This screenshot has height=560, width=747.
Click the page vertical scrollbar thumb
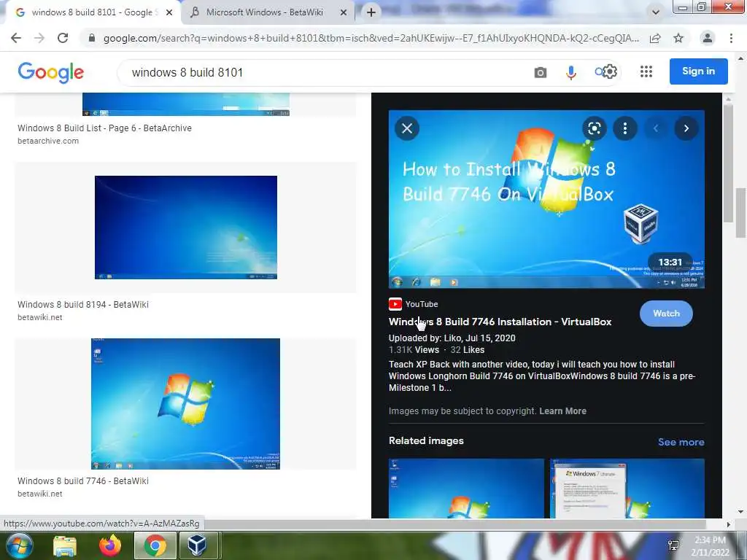tap(740, 212)
